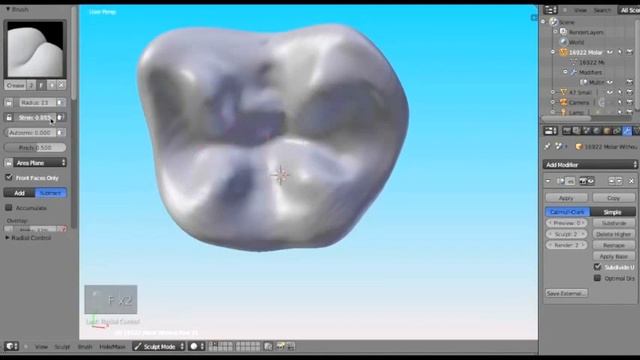
Task: Open the 3D view editor type selector
Action: coord(11,347)
